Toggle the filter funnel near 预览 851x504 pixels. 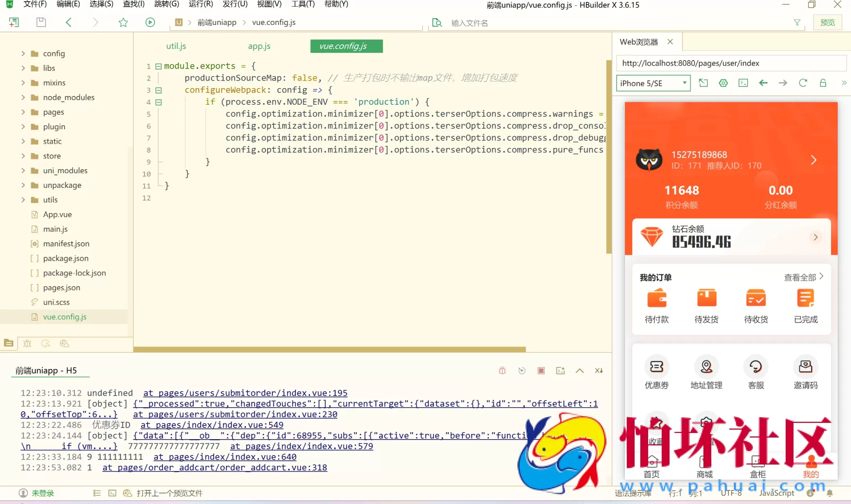click(x=797, y=22)
